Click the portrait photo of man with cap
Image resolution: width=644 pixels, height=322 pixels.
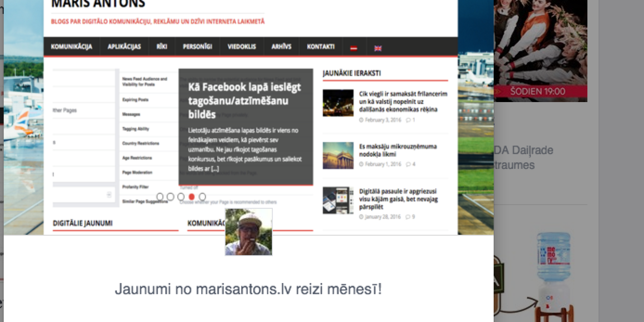point(249,232)
